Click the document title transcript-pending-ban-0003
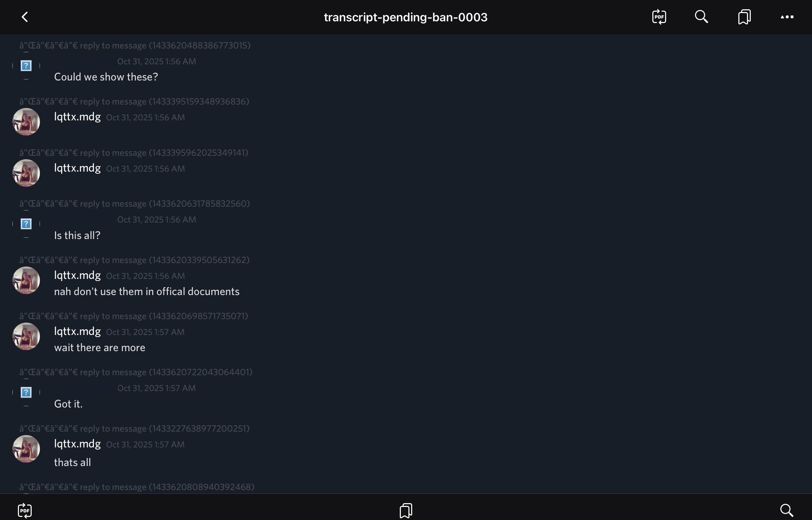Image resolution: width=812 pixels, height=520 pixels. 406,17
